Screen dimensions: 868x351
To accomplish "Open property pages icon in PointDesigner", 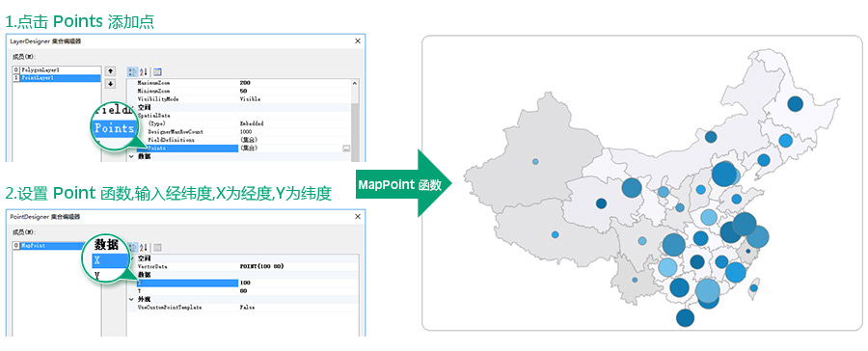I will (x=157, y=247).
